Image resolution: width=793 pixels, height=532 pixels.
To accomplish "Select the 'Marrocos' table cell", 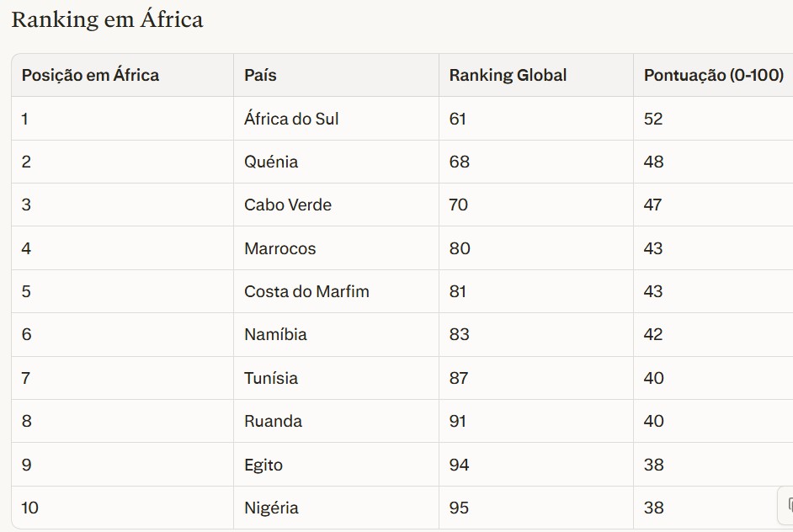I will tap(280, 248).
